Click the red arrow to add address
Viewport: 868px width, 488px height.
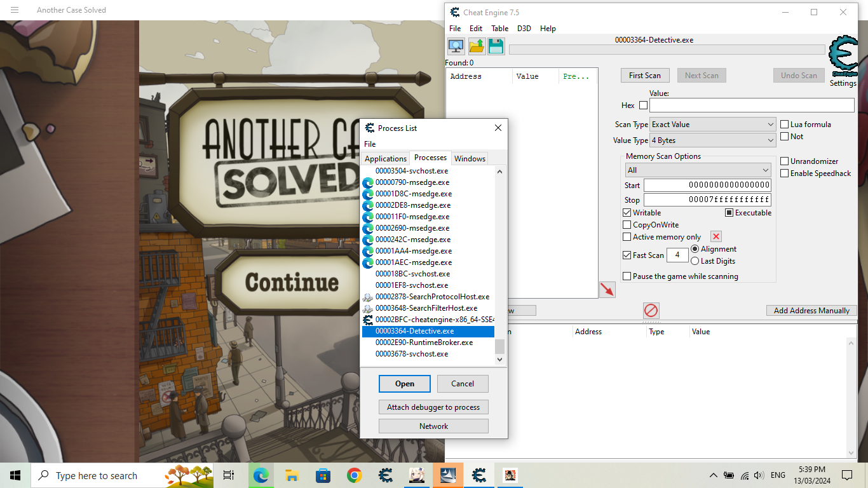click(607, 289)
